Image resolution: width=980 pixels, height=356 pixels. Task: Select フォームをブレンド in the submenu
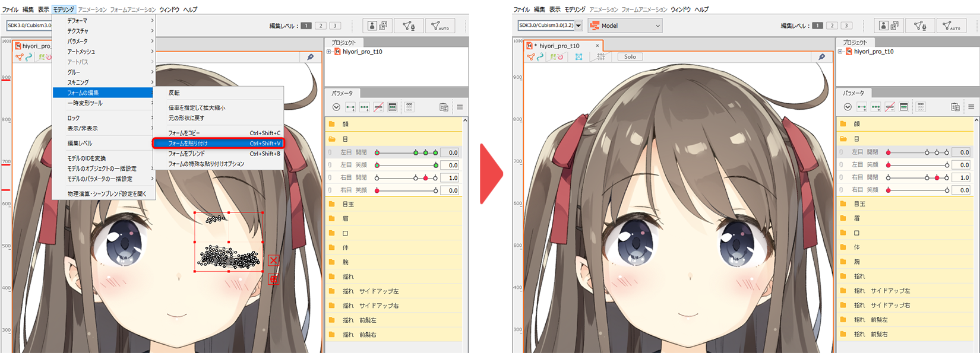pyautogui.click(x=186, y=154)
